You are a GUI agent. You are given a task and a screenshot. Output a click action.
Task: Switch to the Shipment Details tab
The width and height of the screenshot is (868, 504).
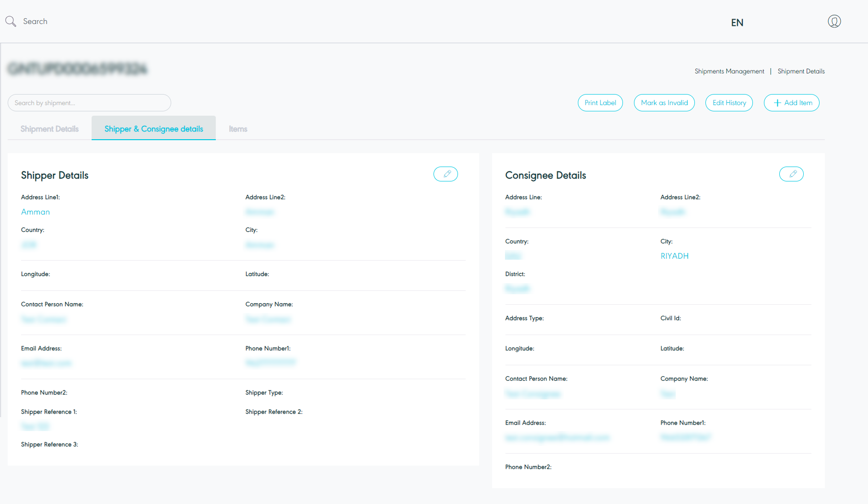point(49,129)
